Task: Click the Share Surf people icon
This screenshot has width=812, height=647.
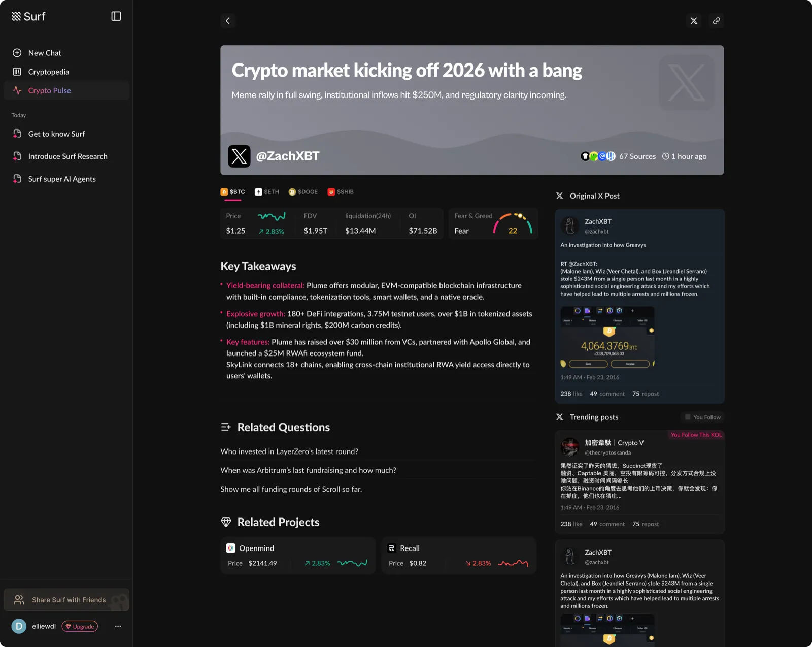Action: [19, 600]
